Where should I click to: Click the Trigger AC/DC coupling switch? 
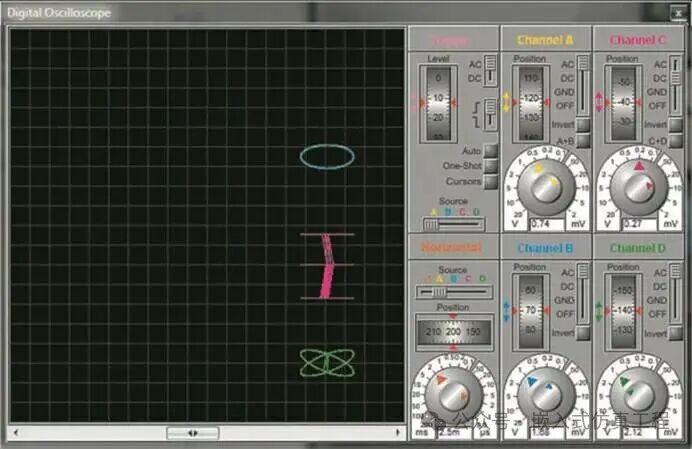(490, 70)
